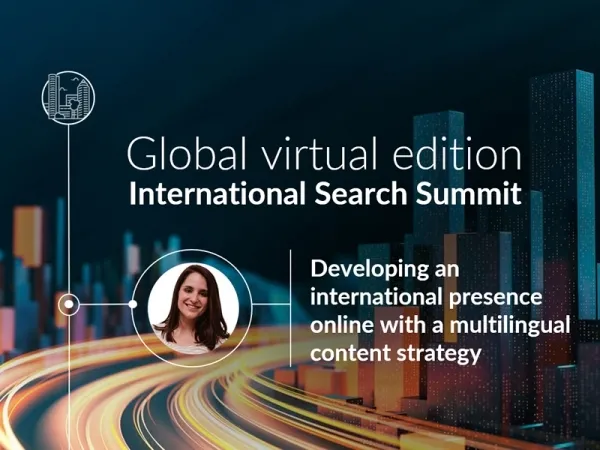The height and width of the screenshot is (450, 600).
Task: Select the circular timeline node on left line
Action: (x=68, y=303)
